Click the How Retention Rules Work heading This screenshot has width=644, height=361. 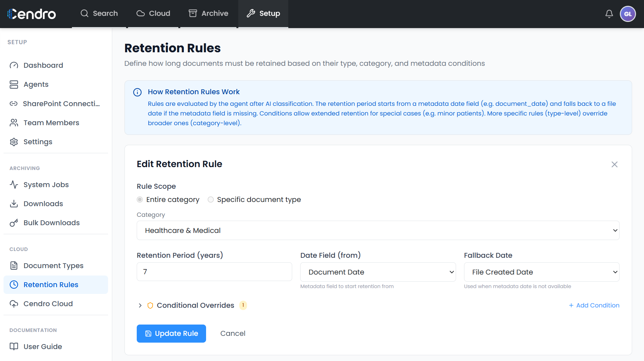pos(194,92)
